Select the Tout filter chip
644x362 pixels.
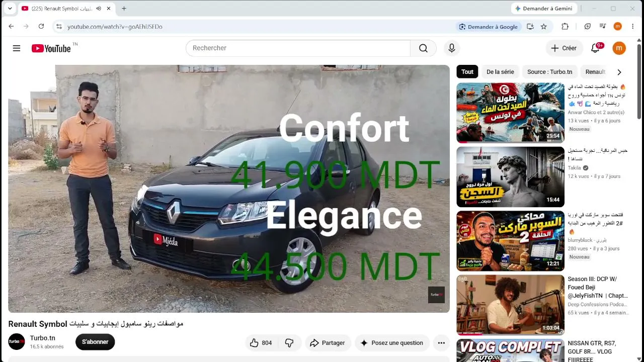click(x=467, y=72)
